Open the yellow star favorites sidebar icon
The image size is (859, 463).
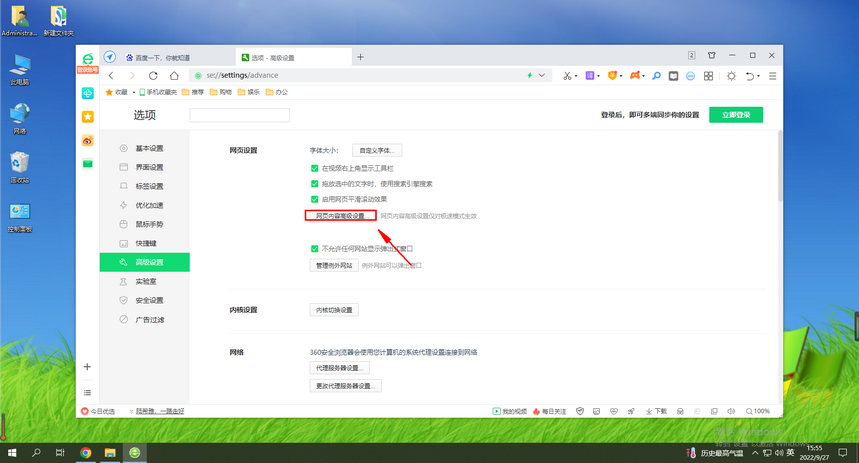[88, 117]
